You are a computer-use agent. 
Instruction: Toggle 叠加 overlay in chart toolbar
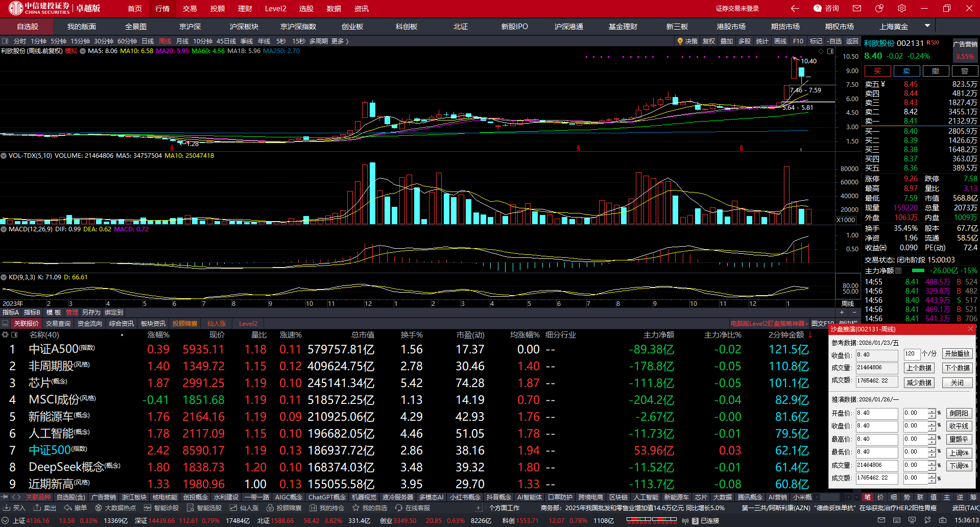(x=727, y=41)
